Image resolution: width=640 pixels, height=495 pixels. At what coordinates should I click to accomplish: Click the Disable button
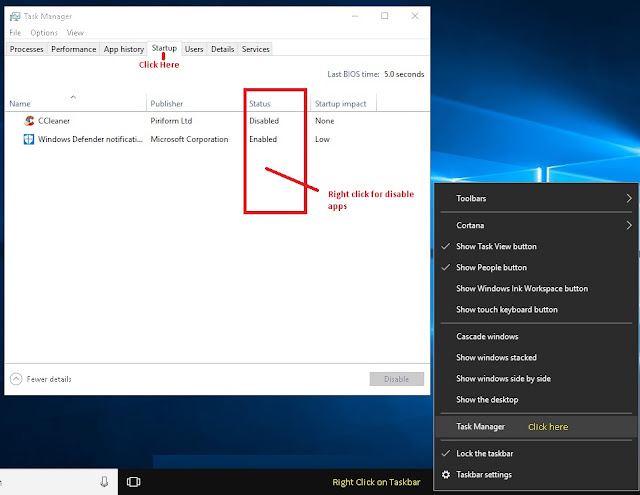click(397, 379)
